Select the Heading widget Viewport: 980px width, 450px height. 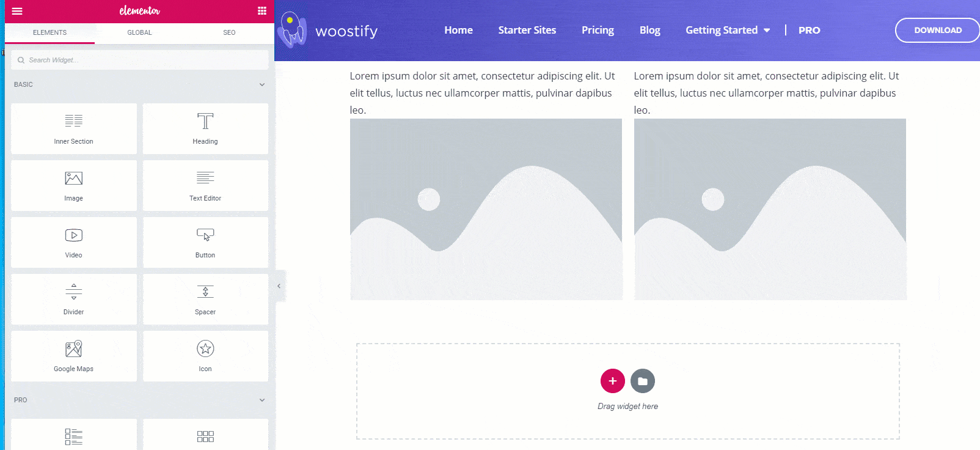pos(205,128)
